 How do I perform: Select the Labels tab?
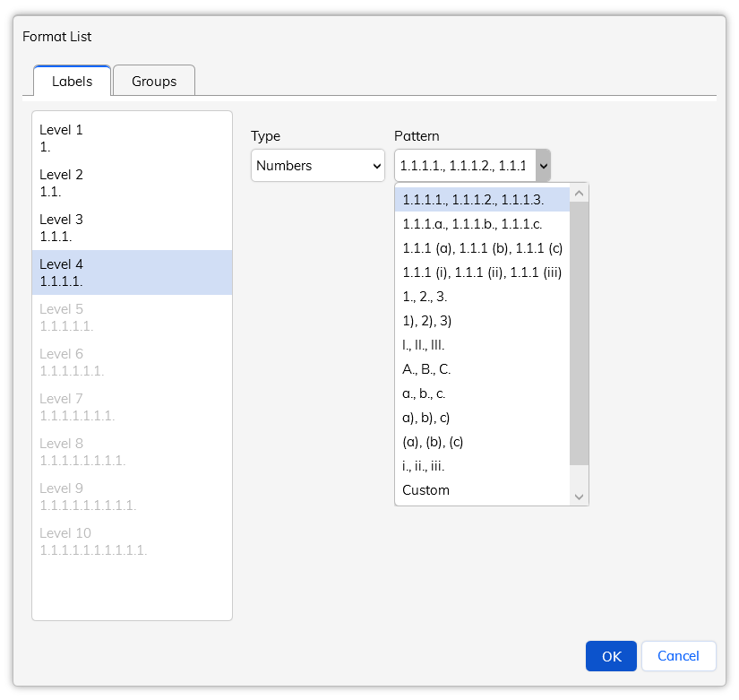pyautogui.click(x=73, y=81)
